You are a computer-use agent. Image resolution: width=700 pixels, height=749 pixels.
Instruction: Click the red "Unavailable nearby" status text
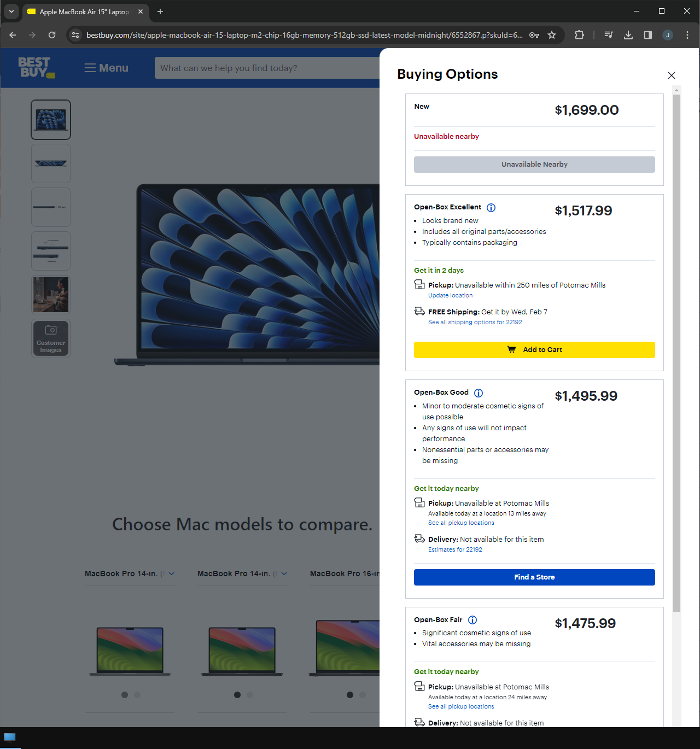[x=446, y=137]
